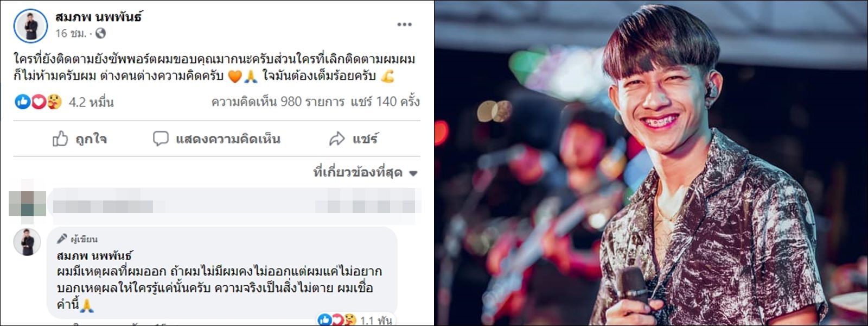868x326 pixels.
Task: Open the three-dot post options menu
Action: coord(404,24)
